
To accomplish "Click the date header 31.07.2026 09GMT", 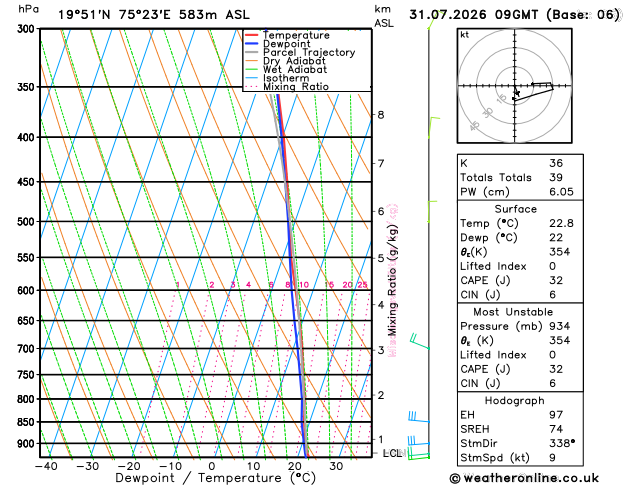I will click(x=473, y=15).
